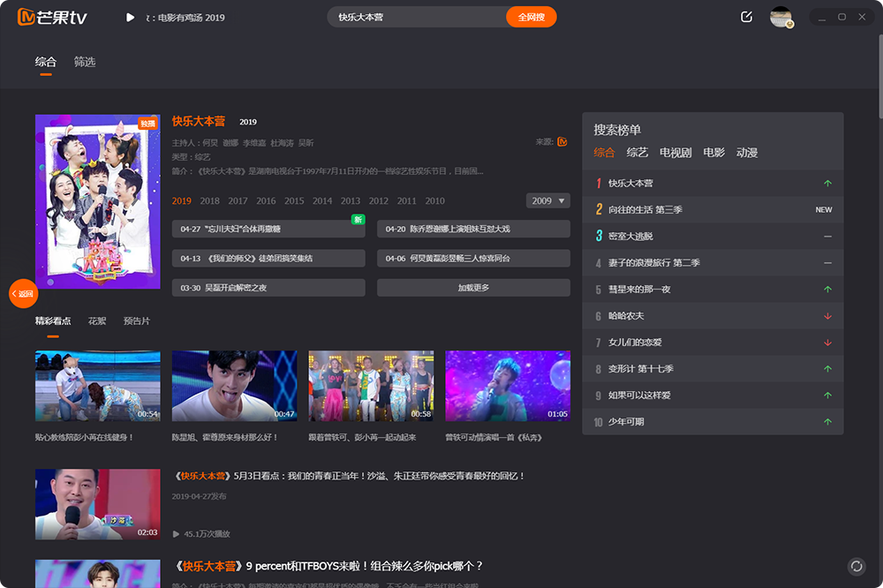Select year 2010 episodes
Screen dimensions: 883x588
pyautogui.click(x=434, y=200)
